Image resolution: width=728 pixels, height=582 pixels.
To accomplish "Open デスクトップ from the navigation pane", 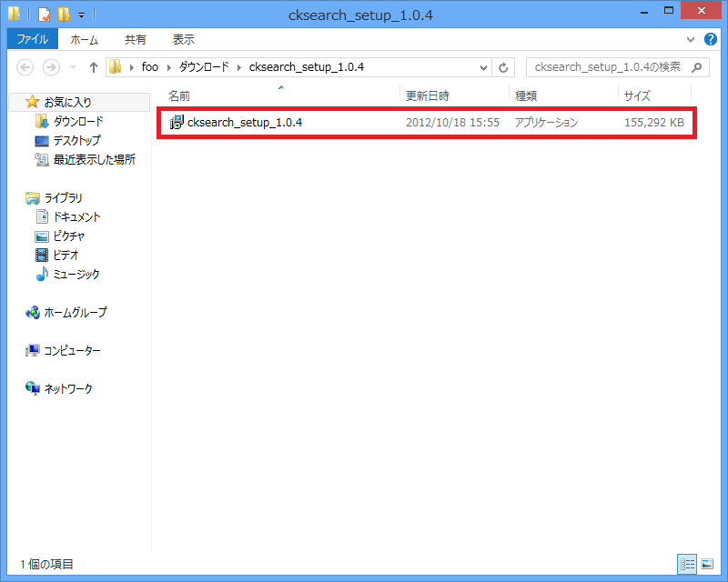I will coord(76,140).
